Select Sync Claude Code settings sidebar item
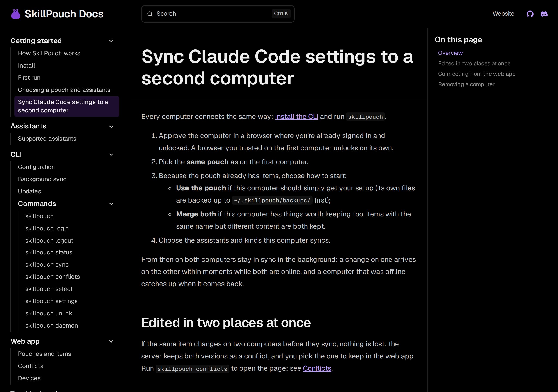 [67, 106]
